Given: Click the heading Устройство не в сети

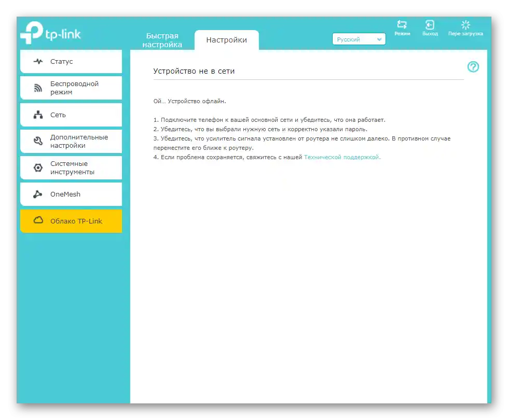Looking at the screenshot, I should 194,71.
